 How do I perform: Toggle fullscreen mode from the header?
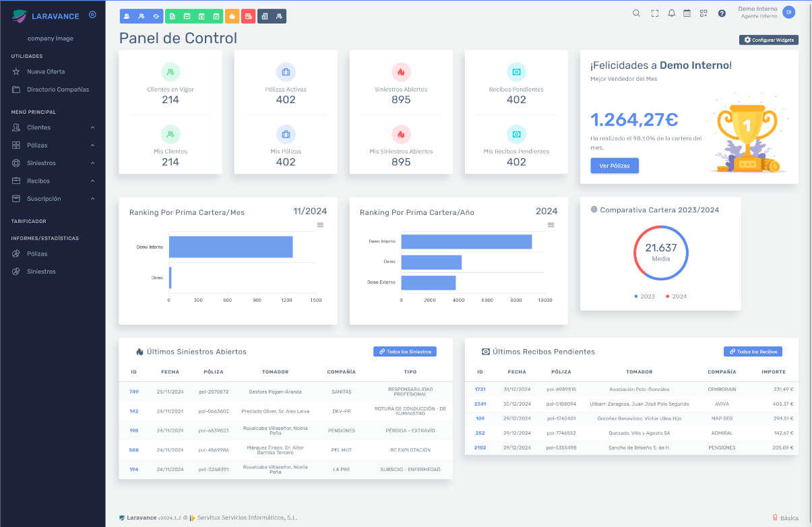coord(654,13)
